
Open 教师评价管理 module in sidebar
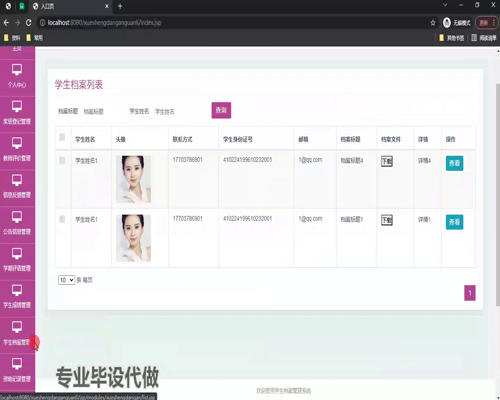(x=17, y=151)
